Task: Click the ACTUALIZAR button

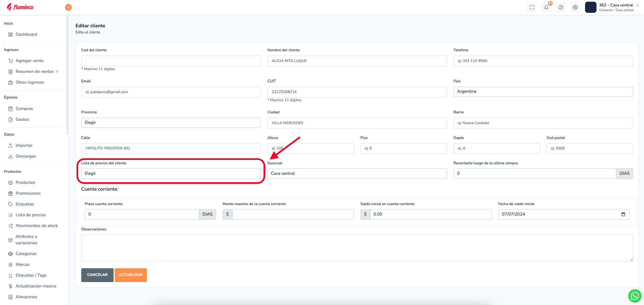Action: (130, 275)
